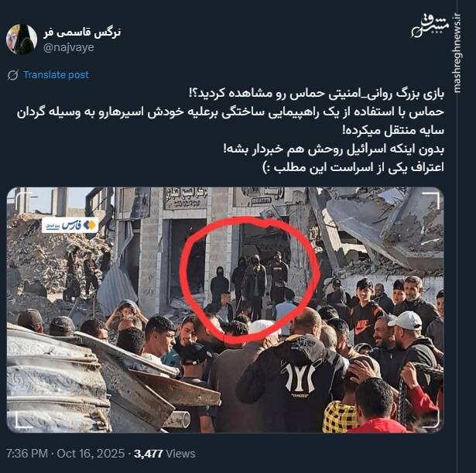This screenshot has width=476, height=473.
Task: Click the red Nike logo on hoodie
Action: pyautogui.click(x=362, y=327)
